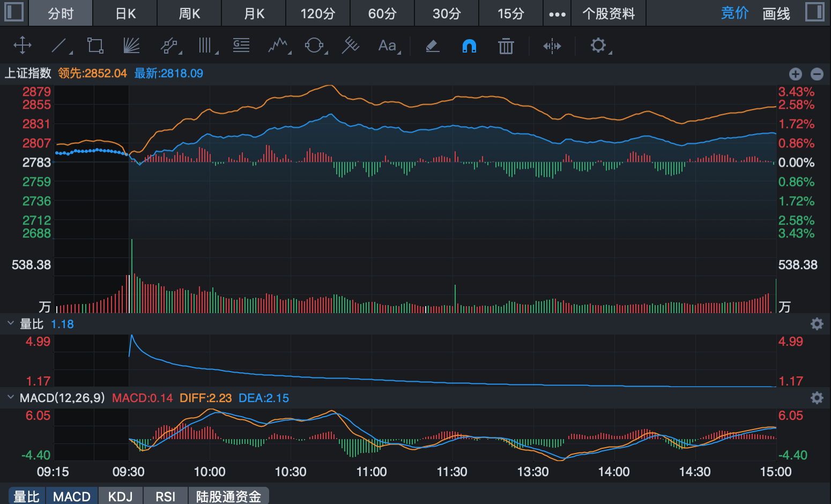This screenshot has width=831, height=504.
Task: Click the 09:30 time axis label
Action: 129,472
